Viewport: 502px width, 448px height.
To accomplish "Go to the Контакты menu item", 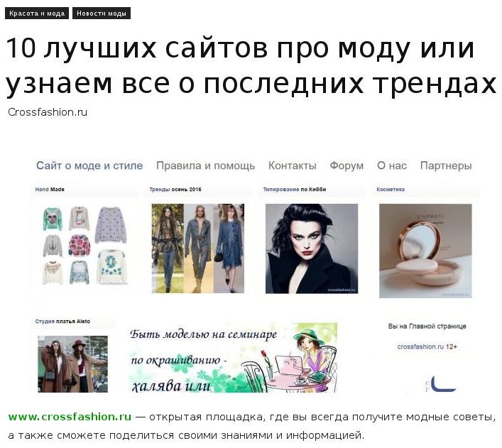I will [293, 165].
